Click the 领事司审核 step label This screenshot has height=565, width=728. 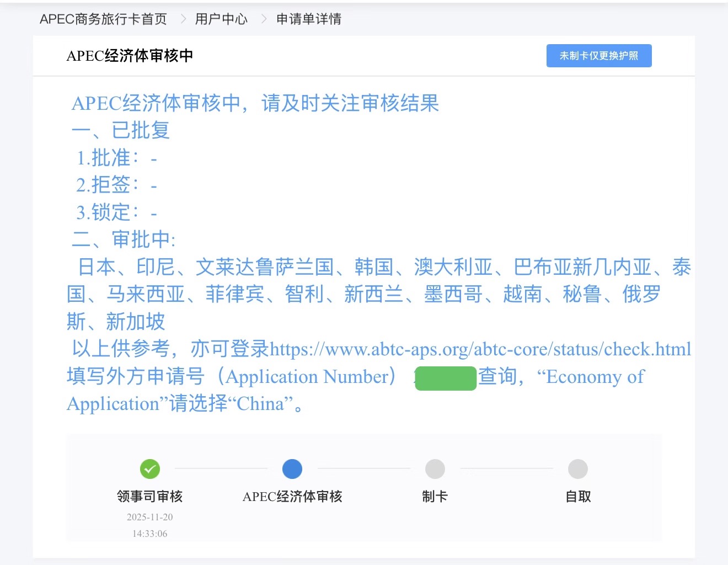tap(150, 497)
